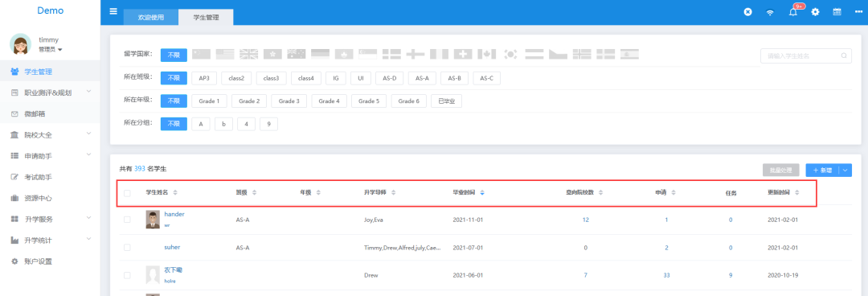The width and height of the screenshot is (868, 296).
Task: Select 不限 in the 留学国家 row
Action: coord(174,55)
